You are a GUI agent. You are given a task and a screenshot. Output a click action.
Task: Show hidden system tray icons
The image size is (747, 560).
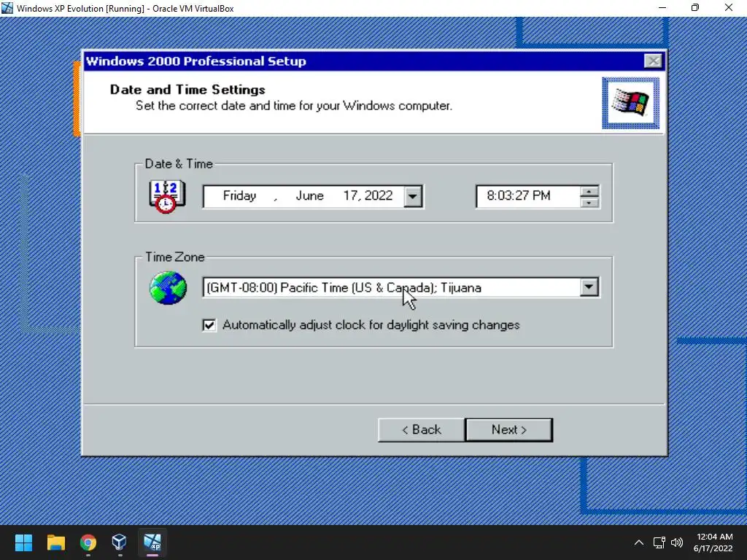[x=639, y=542]
